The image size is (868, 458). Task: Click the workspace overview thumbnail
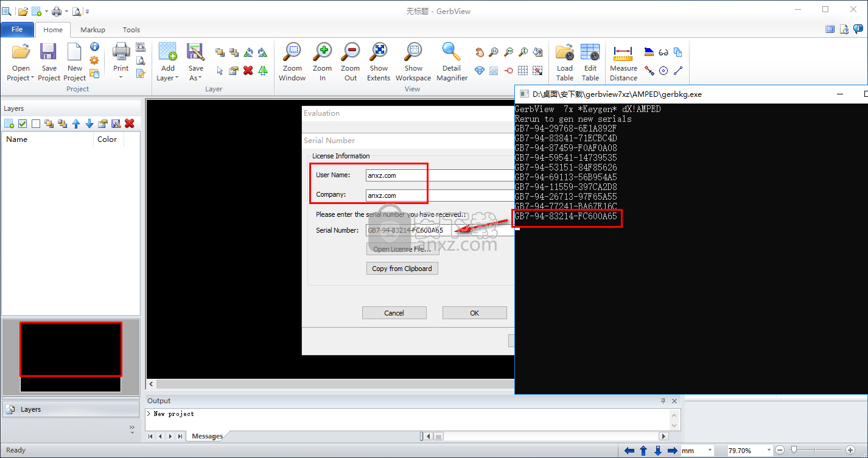click(x=71, y=356)
